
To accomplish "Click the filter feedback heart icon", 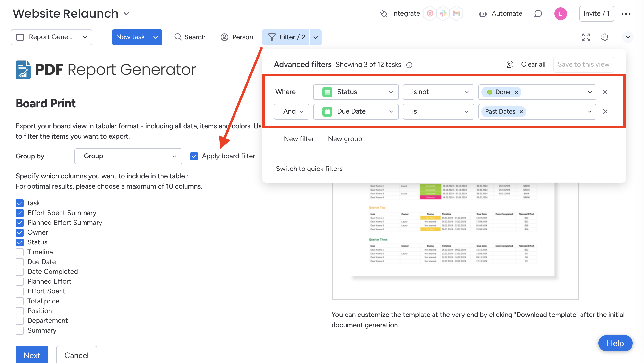I will pos(510,64).
